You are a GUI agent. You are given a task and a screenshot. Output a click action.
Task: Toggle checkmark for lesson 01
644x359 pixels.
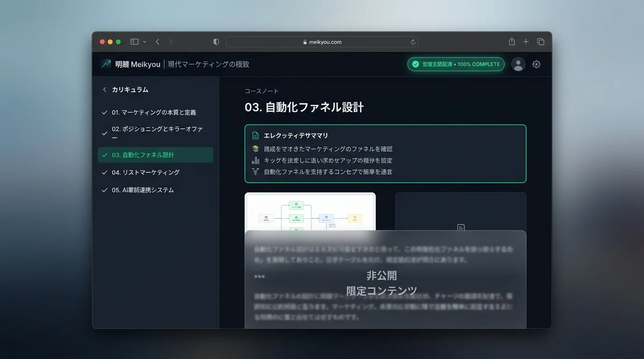tap(105, 113)
